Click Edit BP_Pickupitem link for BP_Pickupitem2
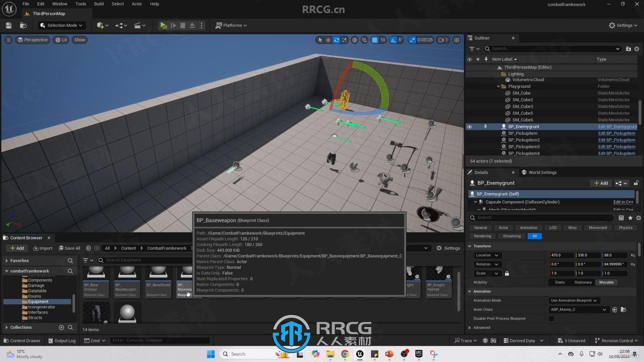Screen dimensions: 644x362 click(x=616, y=140)
